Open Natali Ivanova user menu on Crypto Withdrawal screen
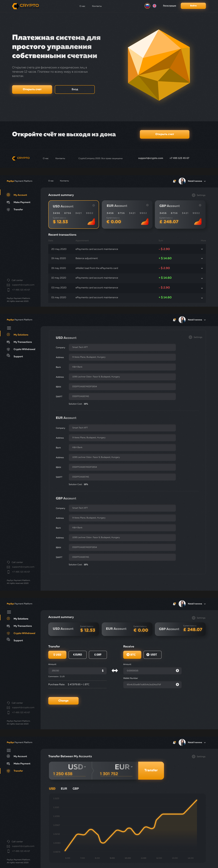Viewport: 218px width, 868px height. click(x=205, y=604)
